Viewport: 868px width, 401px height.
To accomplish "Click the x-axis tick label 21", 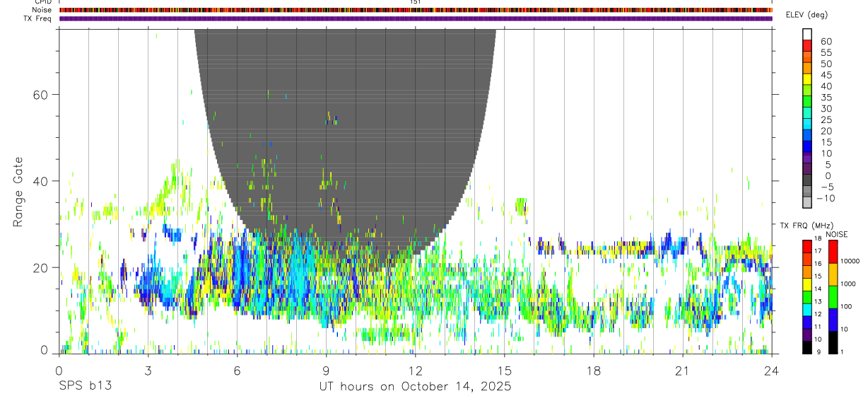I will coord(683,370).
